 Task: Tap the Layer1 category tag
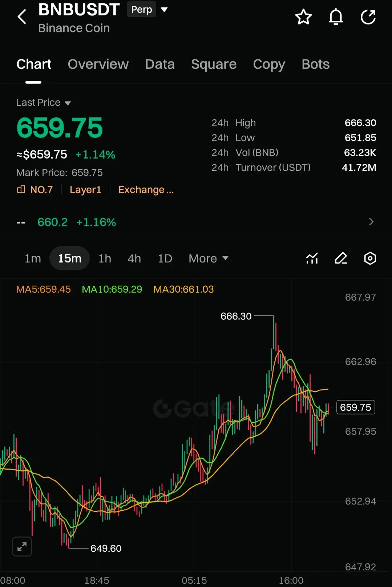(85, 190)
